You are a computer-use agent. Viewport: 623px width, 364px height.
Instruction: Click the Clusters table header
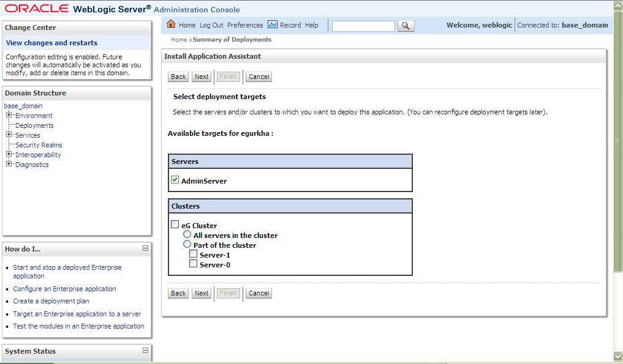coord(290,206)
